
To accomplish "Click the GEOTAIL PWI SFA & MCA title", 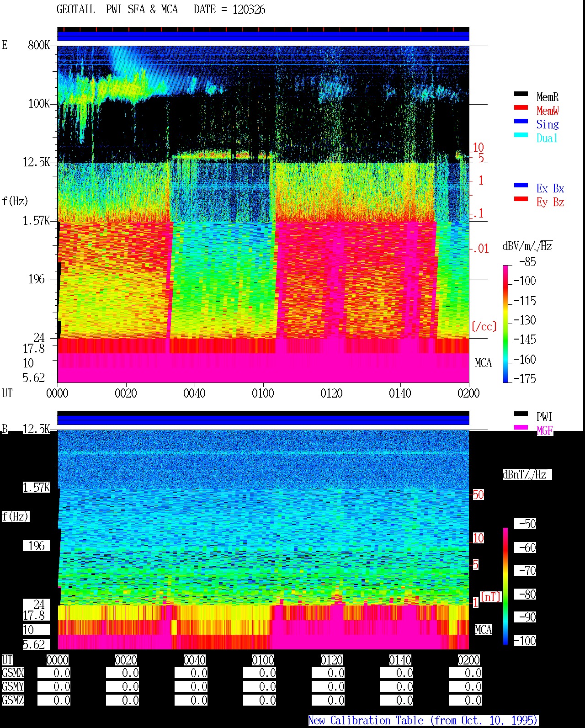I will click(x=117, y=10).
